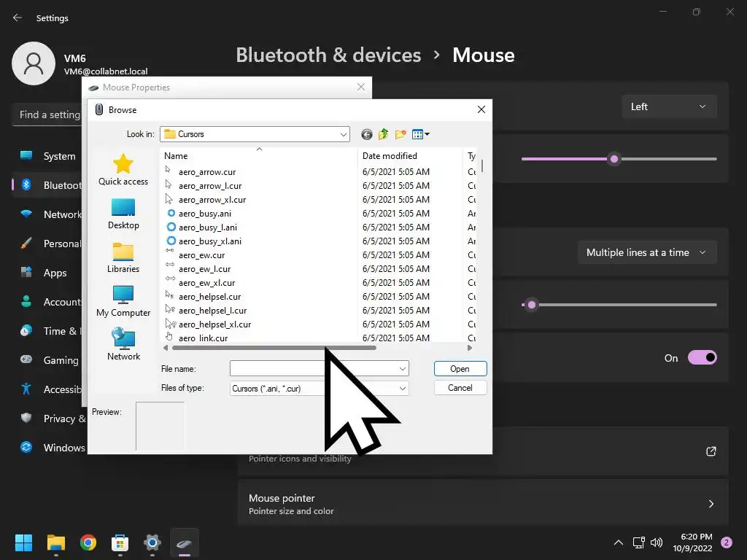Sort files by the Name column header
This screenshot has width=747, height=560.
pos(259,156)
